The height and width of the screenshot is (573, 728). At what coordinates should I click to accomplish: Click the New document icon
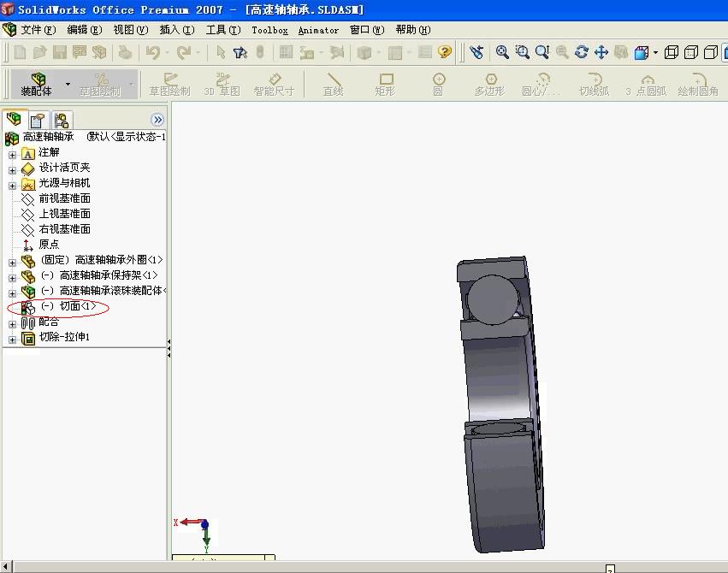tap(20, 52)
